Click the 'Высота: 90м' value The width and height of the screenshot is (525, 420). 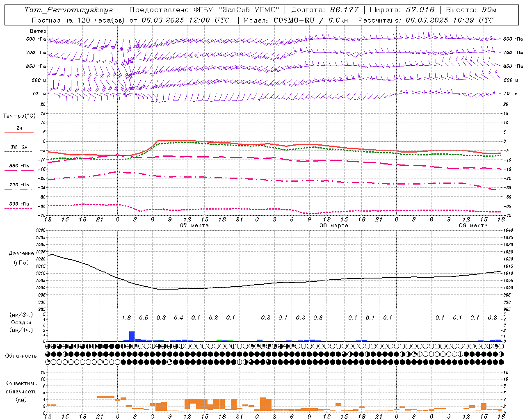(471, 10)
